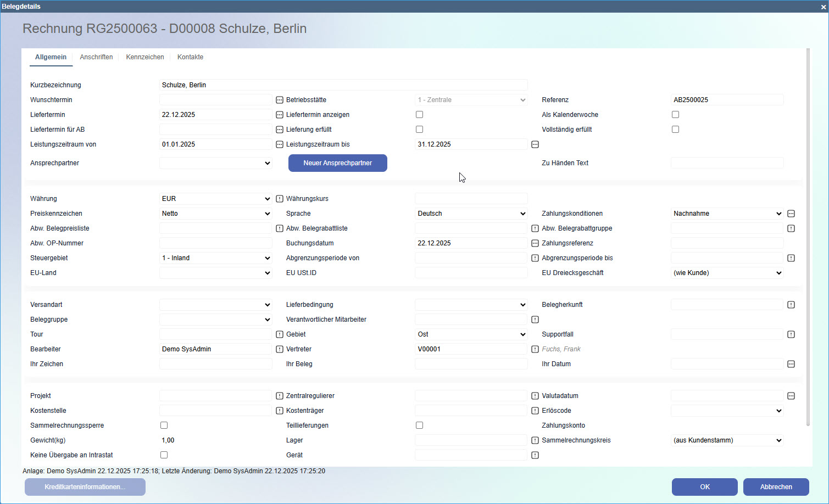Enable the Liefertermin anzeigen checkbox

click(x=420, y=115)
